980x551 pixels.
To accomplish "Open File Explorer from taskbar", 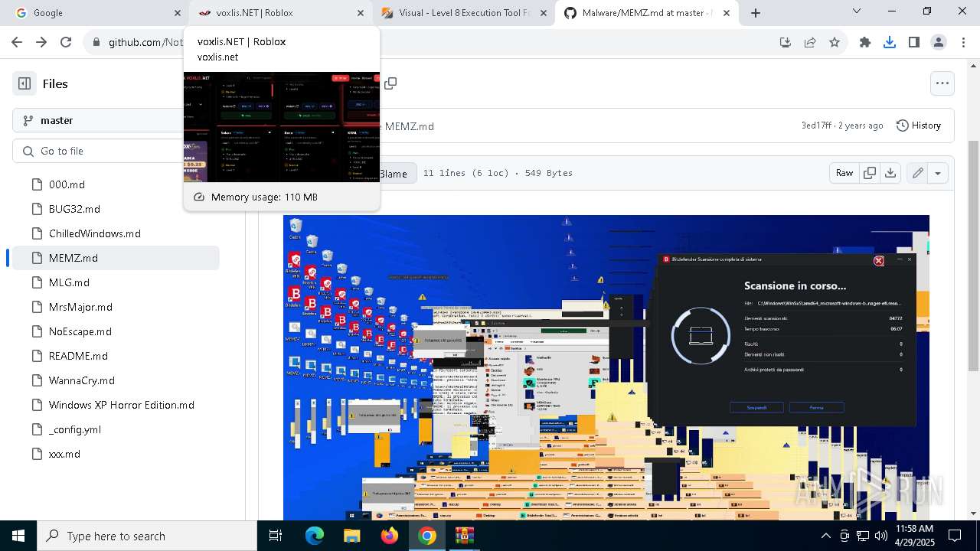I will (x=351, y=536).
